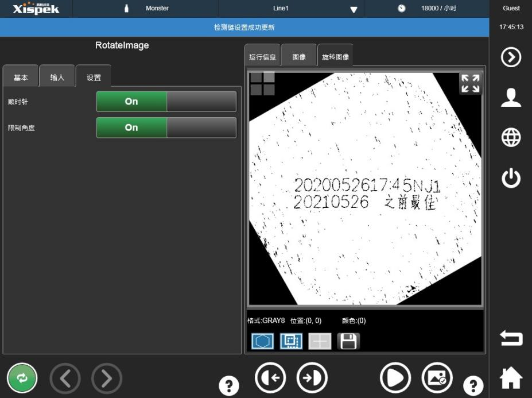
Task: Click the blue code-region tool icon
Action: coord(291,341)
